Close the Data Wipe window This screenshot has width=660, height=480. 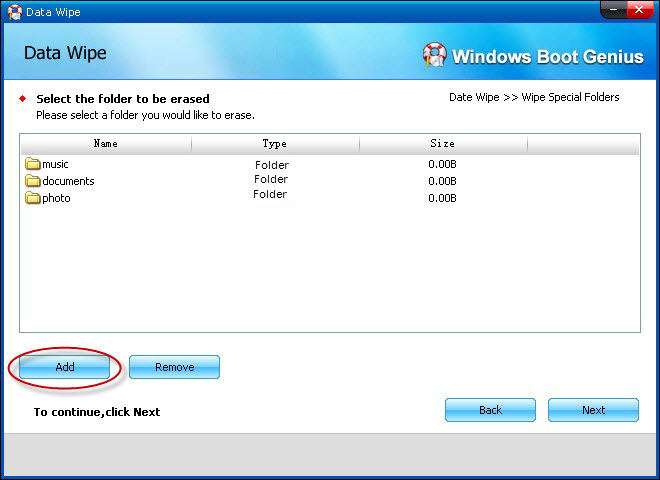638,11
